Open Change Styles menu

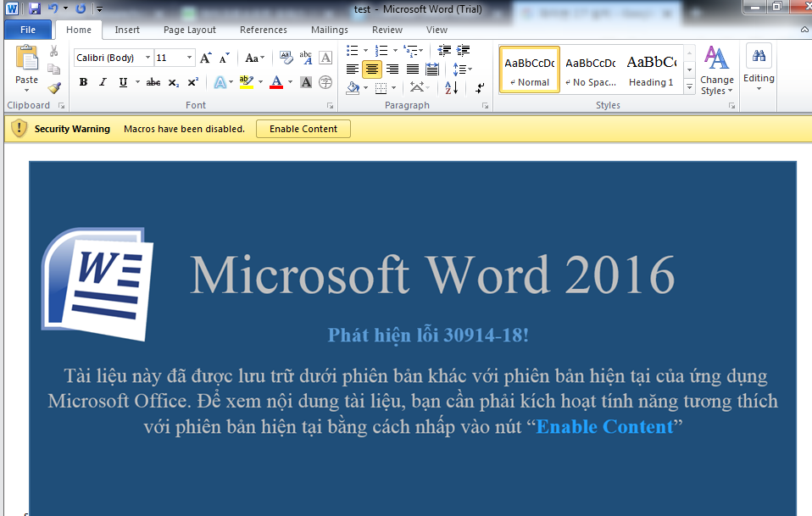pyautogui.click(x=717, y=70)
